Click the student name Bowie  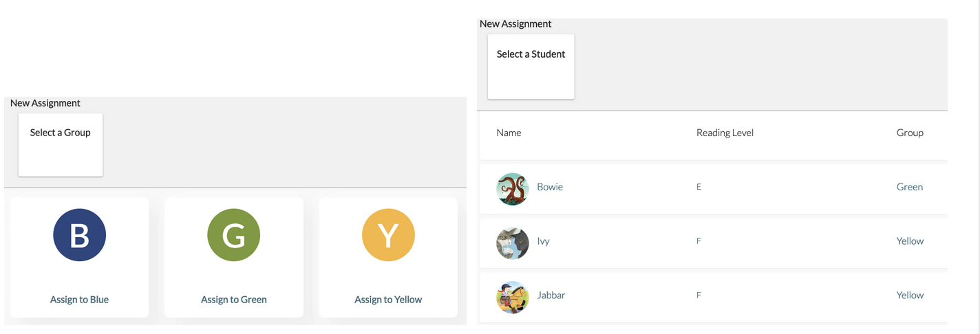pyautogui.click(x=550, y=187)
